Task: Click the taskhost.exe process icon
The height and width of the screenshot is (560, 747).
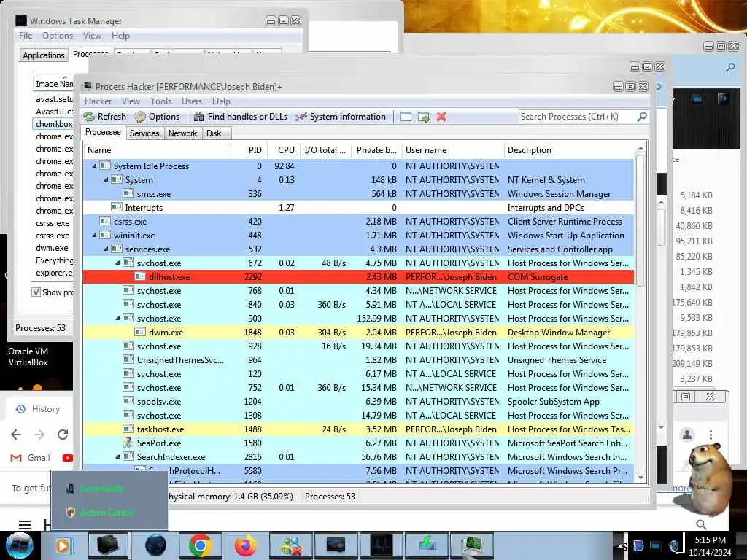Action: click(128, 429)
